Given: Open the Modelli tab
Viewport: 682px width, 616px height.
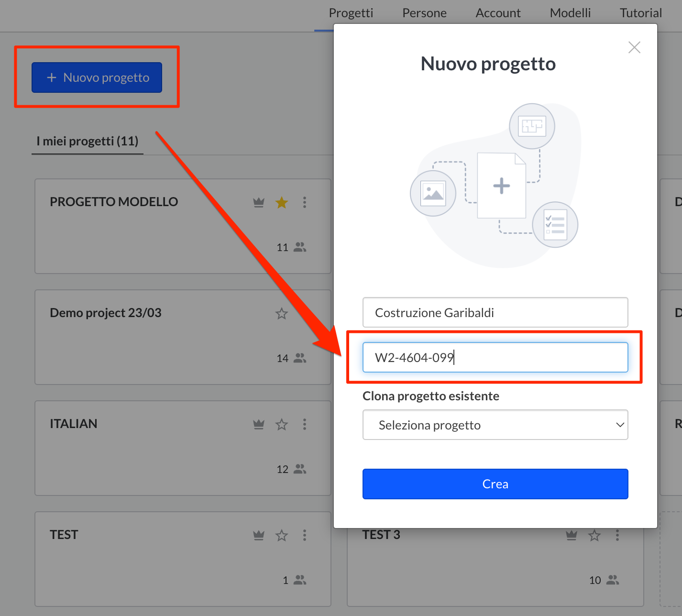Looking at the screenshot, I should (570, 13).
